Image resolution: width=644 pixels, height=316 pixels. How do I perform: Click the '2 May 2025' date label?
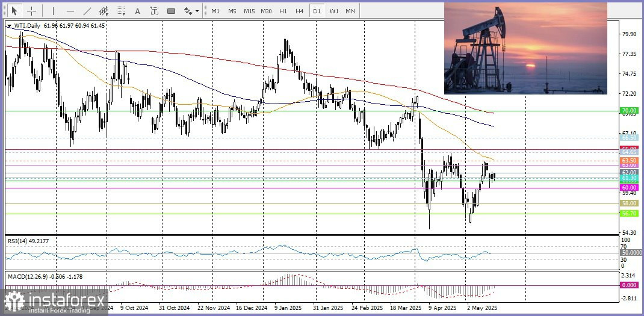(481, 308)
